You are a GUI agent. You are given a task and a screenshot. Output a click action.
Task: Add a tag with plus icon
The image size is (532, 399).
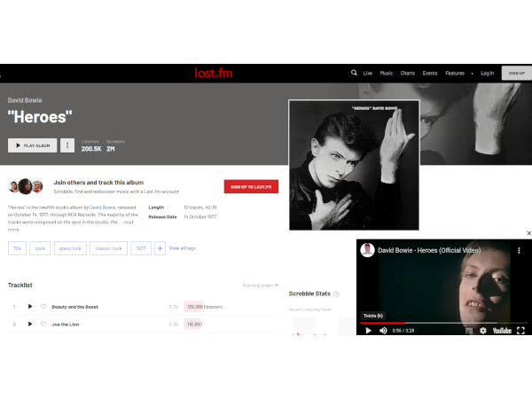pos(160,248)
